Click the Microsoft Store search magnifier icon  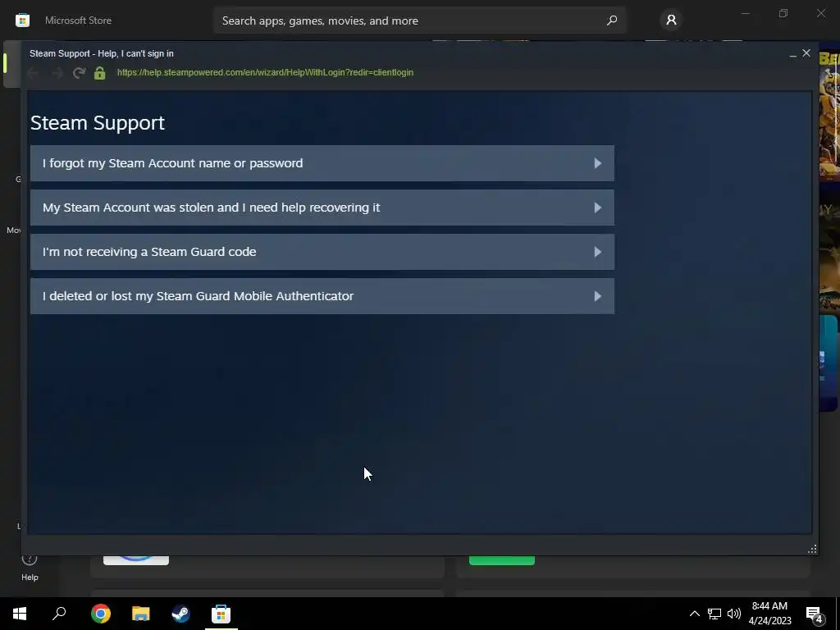tap(612, 21)
